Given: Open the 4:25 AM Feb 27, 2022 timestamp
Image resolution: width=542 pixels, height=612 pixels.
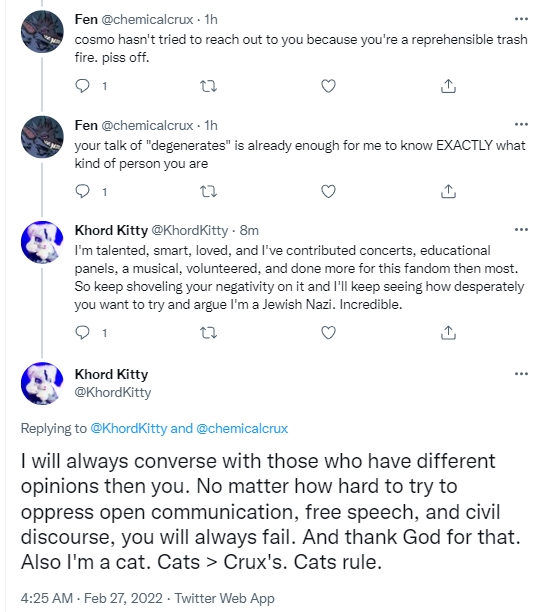Looking at the screenshot, I should [91, 598].
